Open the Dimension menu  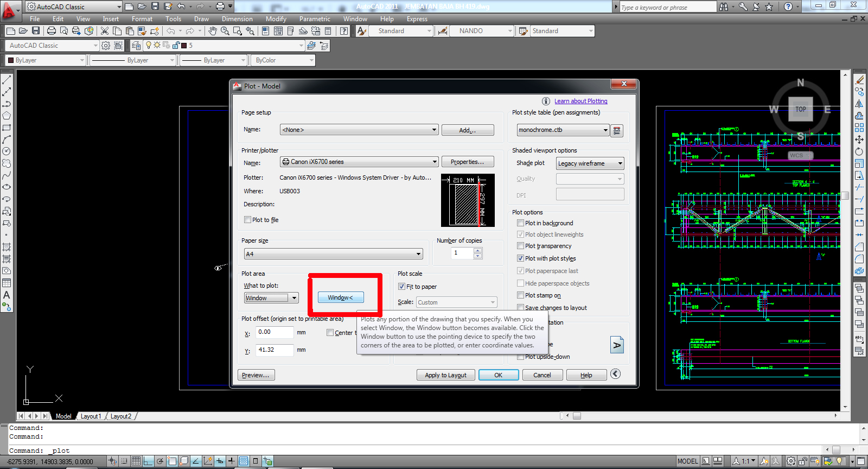coord(237,19)
